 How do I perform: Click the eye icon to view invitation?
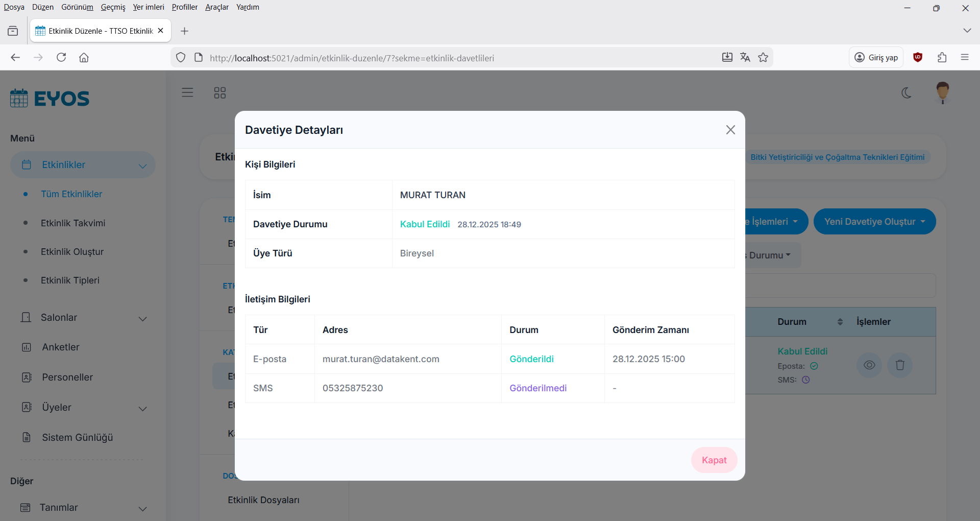click(869, 365)
